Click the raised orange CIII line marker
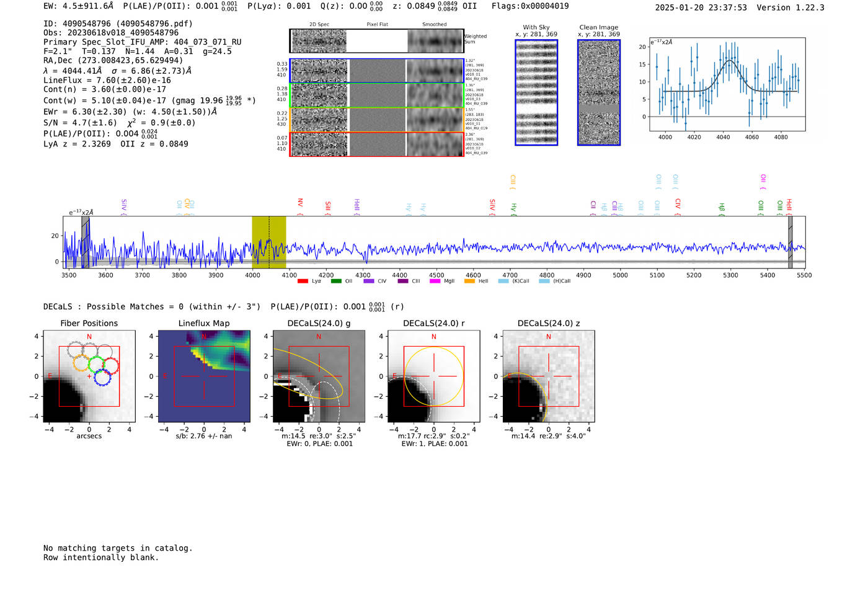This screenshot has height=591, width=868. 513,182
